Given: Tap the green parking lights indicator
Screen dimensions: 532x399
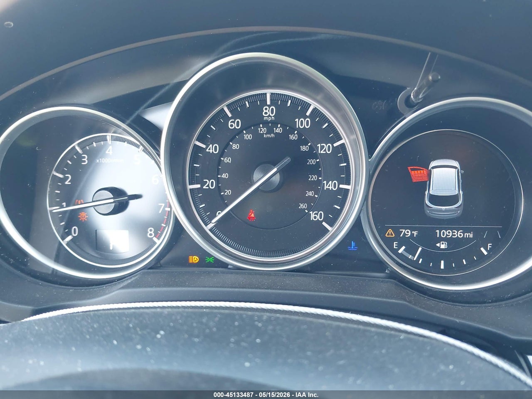Looking at the screenshot, I should (x=209, y=260).
